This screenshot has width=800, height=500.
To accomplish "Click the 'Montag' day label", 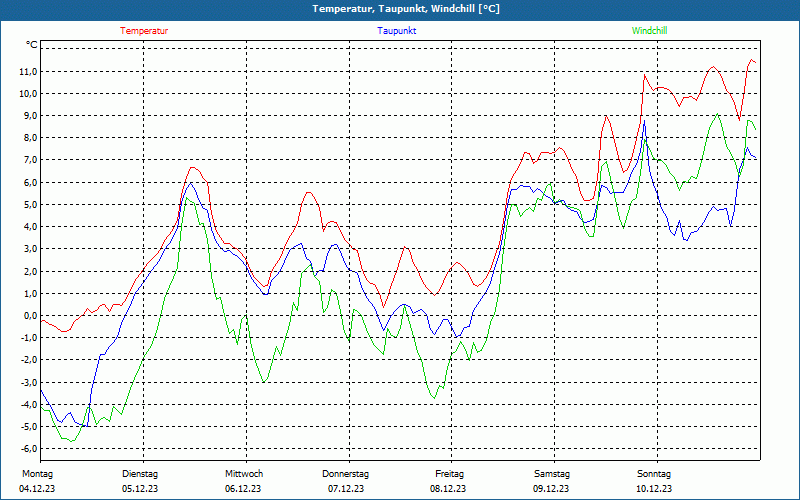I will click(37, 474).
